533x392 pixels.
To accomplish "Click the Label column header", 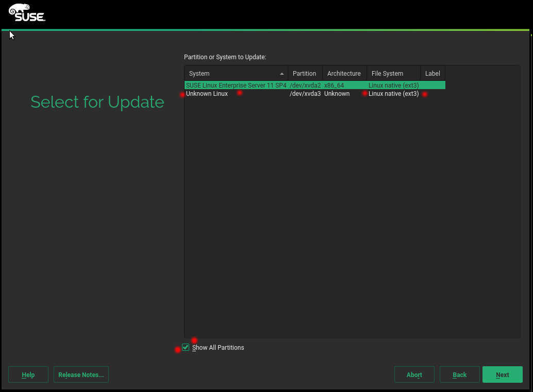I will (432, 73).
